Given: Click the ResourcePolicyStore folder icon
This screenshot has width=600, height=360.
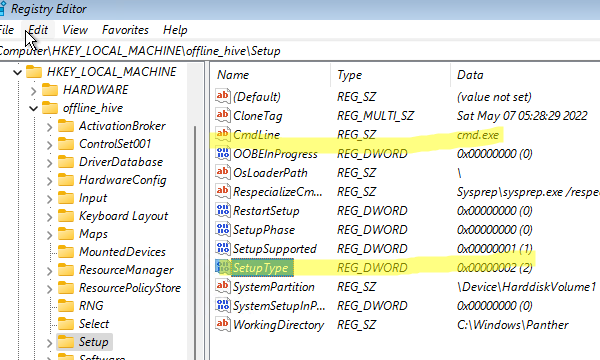Looking at the screenshot, I should click(x=66, y=287).
